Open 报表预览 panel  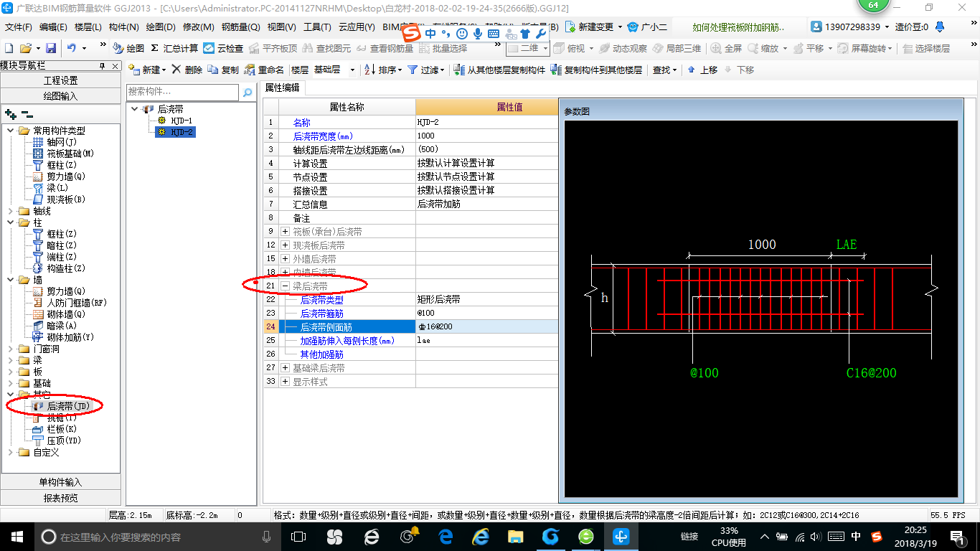coord(61,497)
